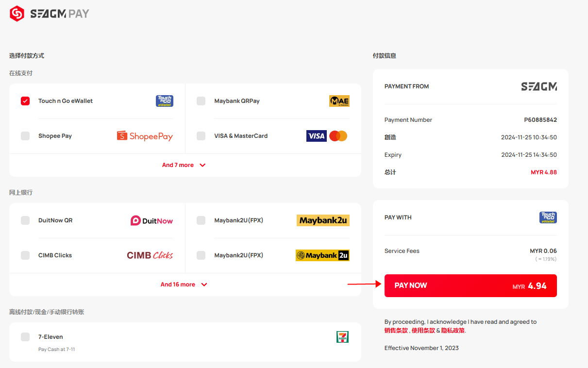588x368 pixels.
Task: Click the Touch n Go logo in the Pay With card
Action: coord(548,217)
